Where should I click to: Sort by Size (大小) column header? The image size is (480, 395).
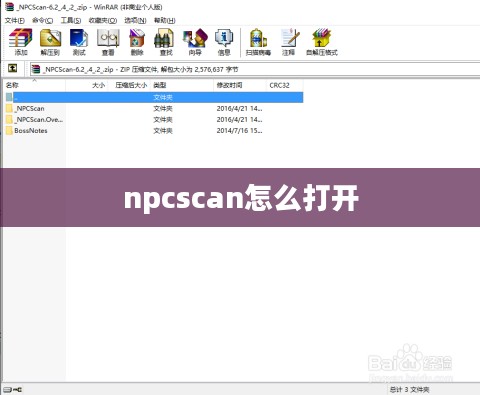[x=87, y=85]
